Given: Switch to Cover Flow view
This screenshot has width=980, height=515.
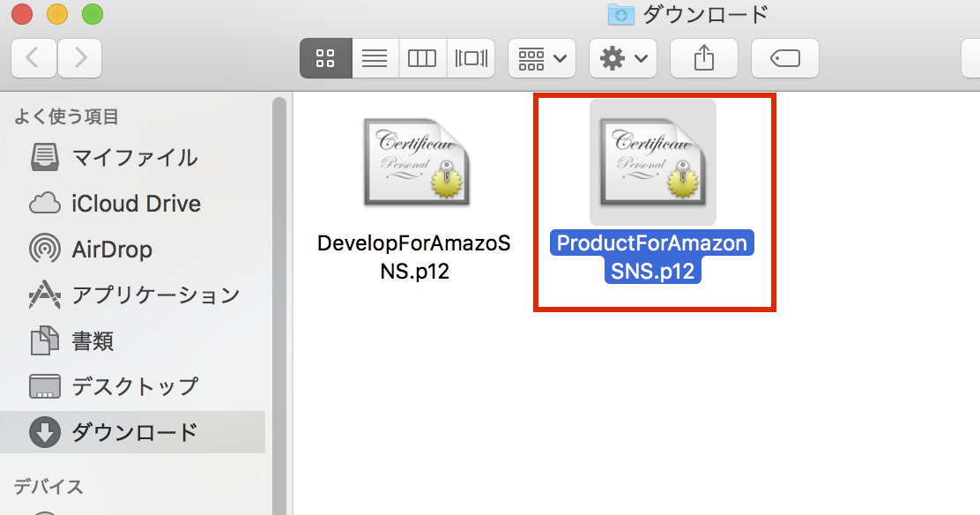Looking at the screenshot, I should [x=471, y=58].
